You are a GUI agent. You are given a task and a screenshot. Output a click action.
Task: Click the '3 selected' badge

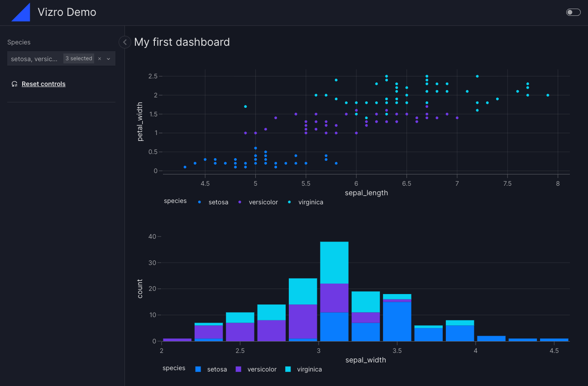click(x=79, y=58)
